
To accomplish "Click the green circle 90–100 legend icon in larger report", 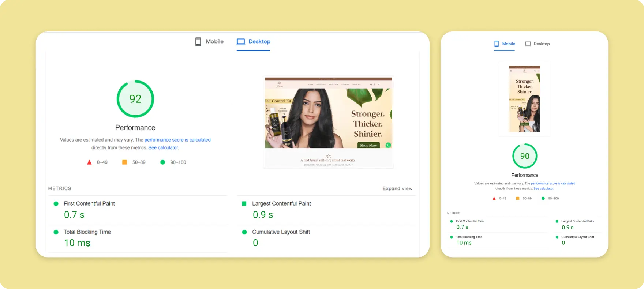I will [x=163, y=162].
